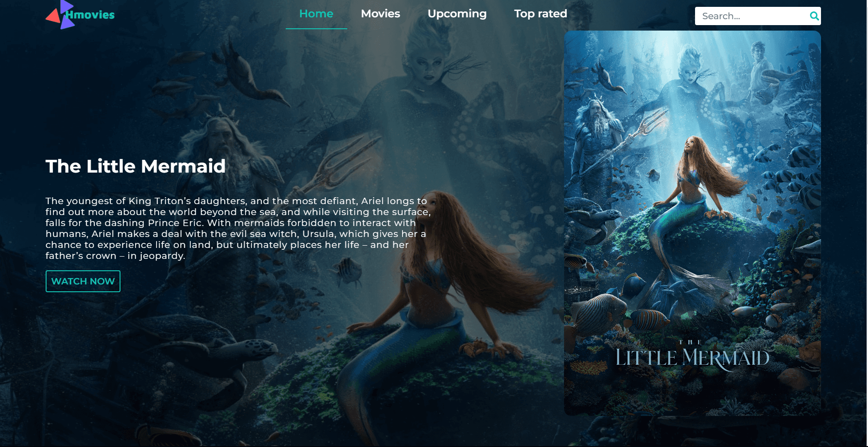Click The Little Mermaid title heading

[136, 166]
